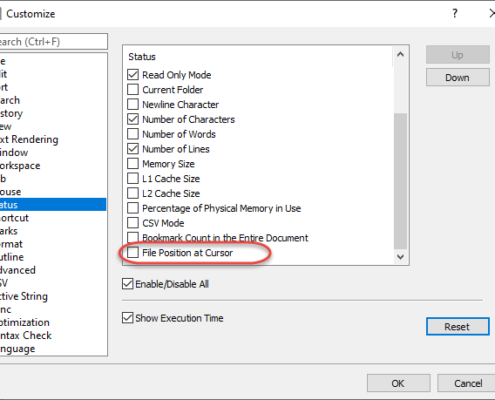This screenshot has width=495, height=400.
Task: Toggle the Enable/Disable All checkbox
Action: 128,284
